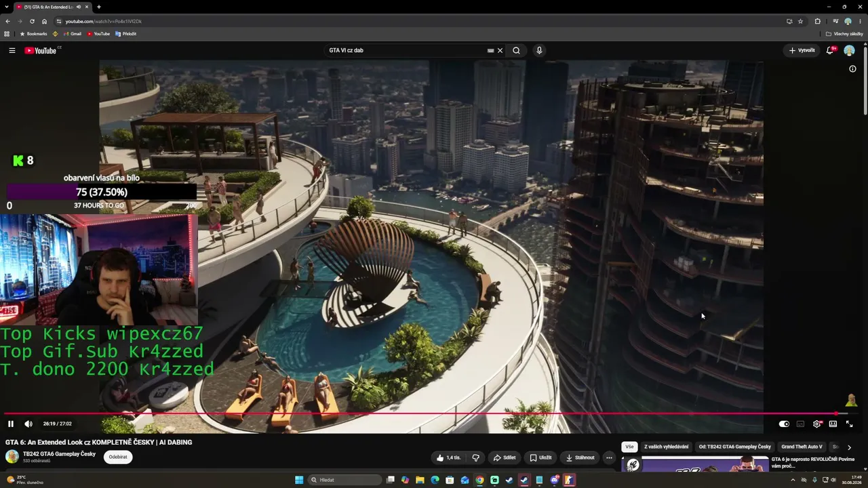Open Přeložit bookmark
This screenshot has height=488, width=868.
pos(125,34)
